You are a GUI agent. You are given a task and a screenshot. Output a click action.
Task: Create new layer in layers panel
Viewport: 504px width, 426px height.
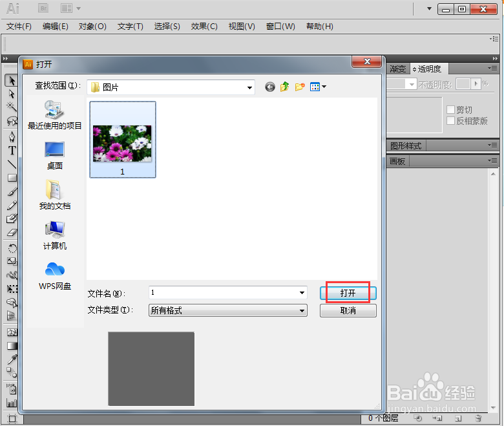pos(458,418)
